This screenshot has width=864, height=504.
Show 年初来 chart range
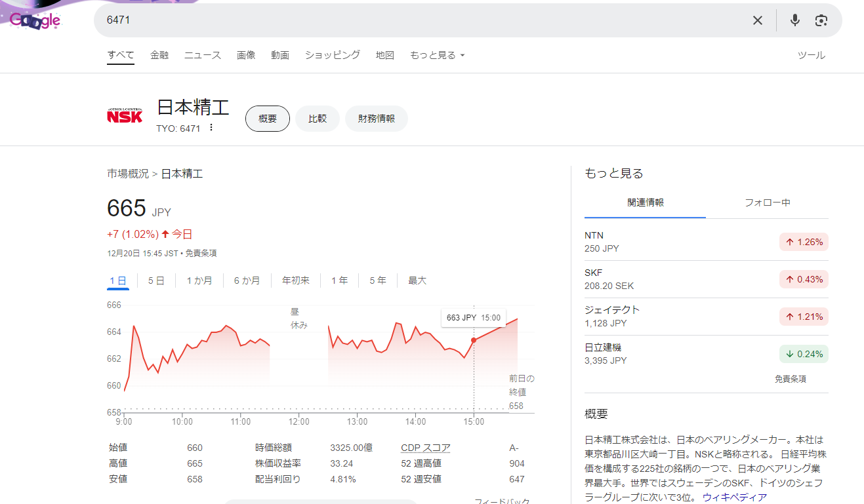pyautogui.click(x=296, y=281)
